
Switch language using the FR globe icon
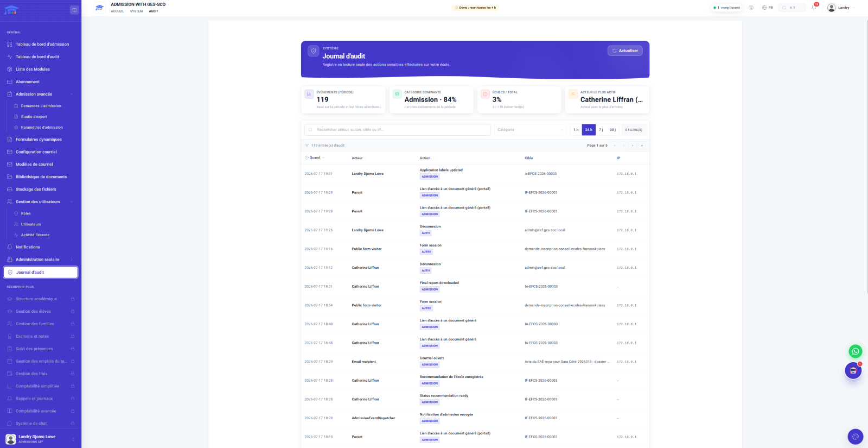767,8
